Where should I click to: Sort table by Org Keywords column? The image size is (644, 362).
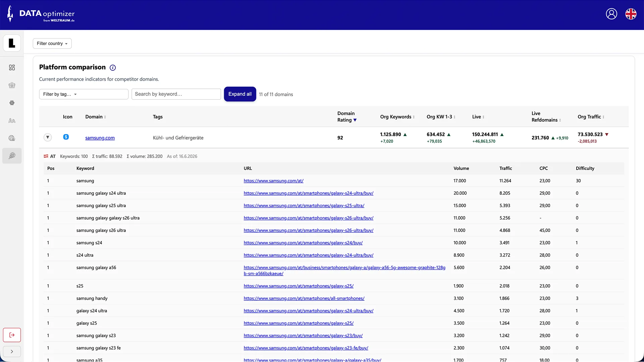[x=397, y=117]
